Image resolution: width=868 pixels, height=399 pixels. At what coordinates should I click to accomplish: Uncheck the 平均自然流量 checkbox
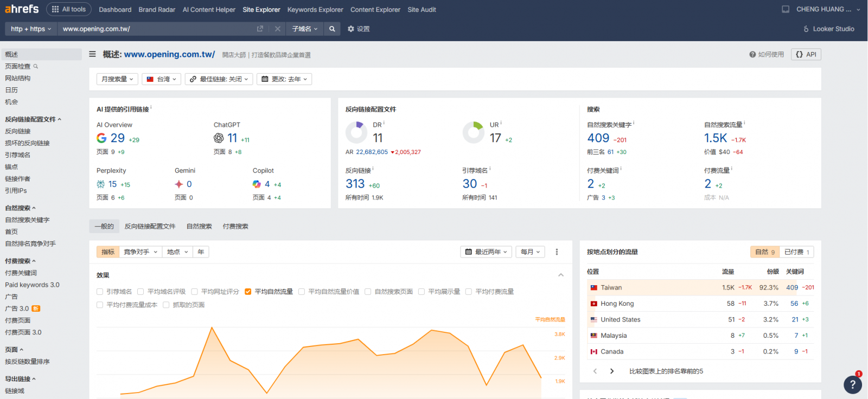point(248,292)
